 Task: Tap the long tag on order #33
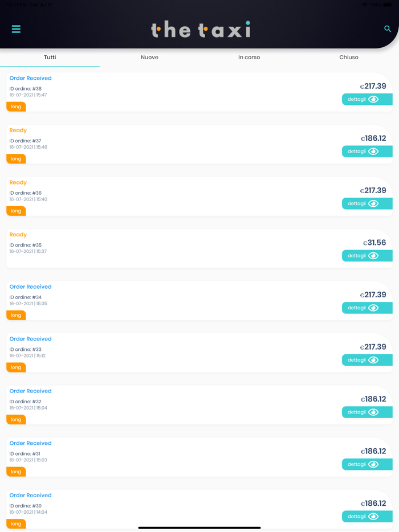16,367
